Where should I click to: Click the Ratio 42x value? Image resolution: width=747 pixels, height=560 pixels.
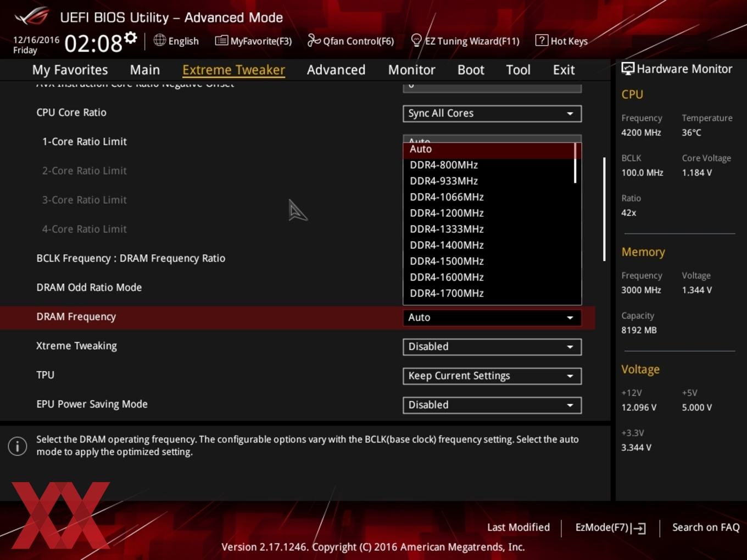tap(628, 212)
